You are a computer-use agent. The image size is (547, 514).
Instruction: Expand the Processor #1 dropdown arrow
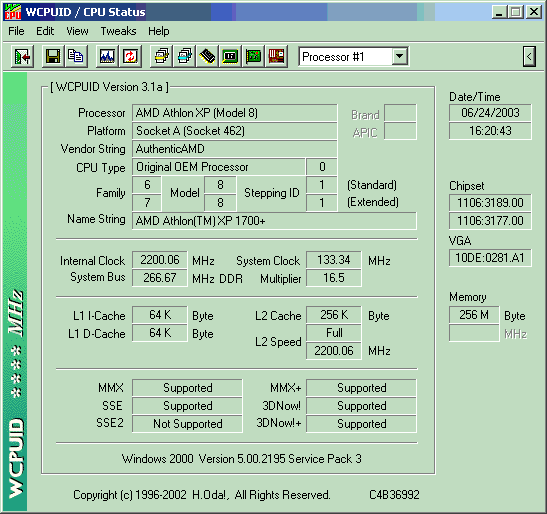(x=399, y=56)
